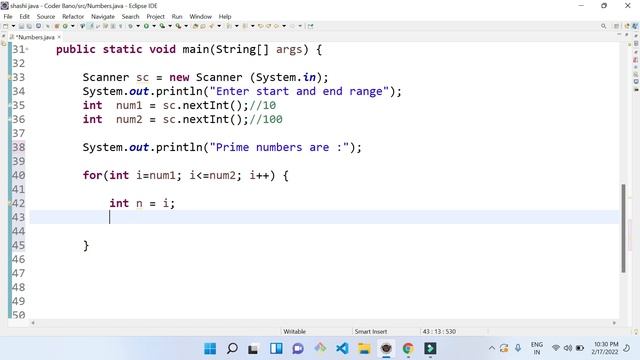This screenshot has width=640, height=360.
Task: Click the for loop header on line 40
Action: coord(185,175)
